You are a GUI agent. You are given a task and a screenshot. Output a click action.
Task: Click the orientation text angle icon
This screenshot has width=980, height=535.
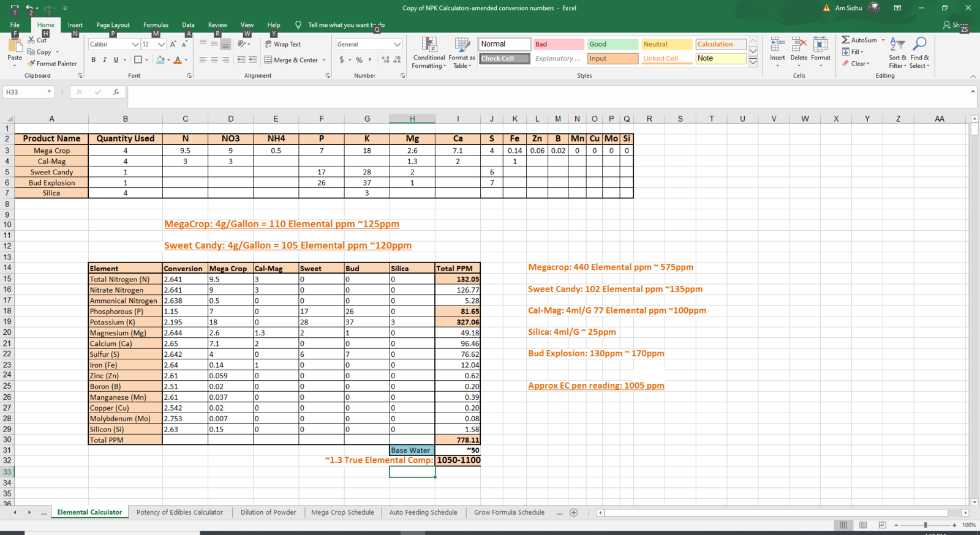point(243,44)
